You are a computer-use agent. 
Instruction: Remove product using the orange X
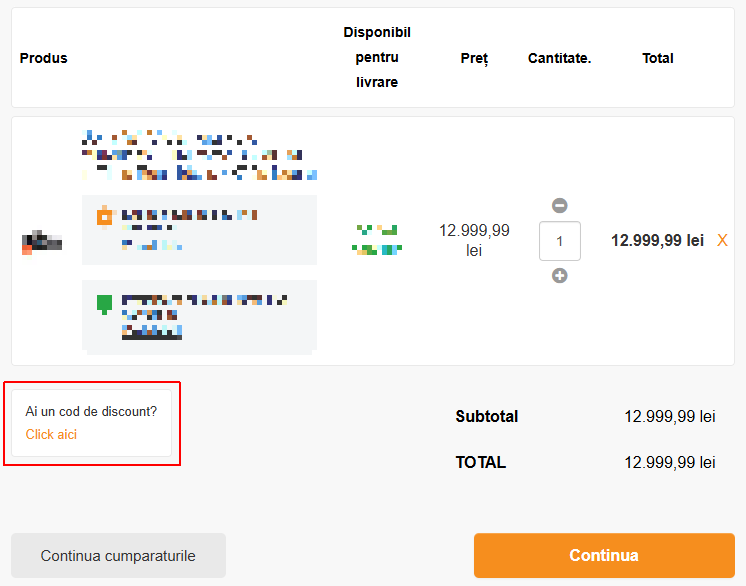coord(722,241)
